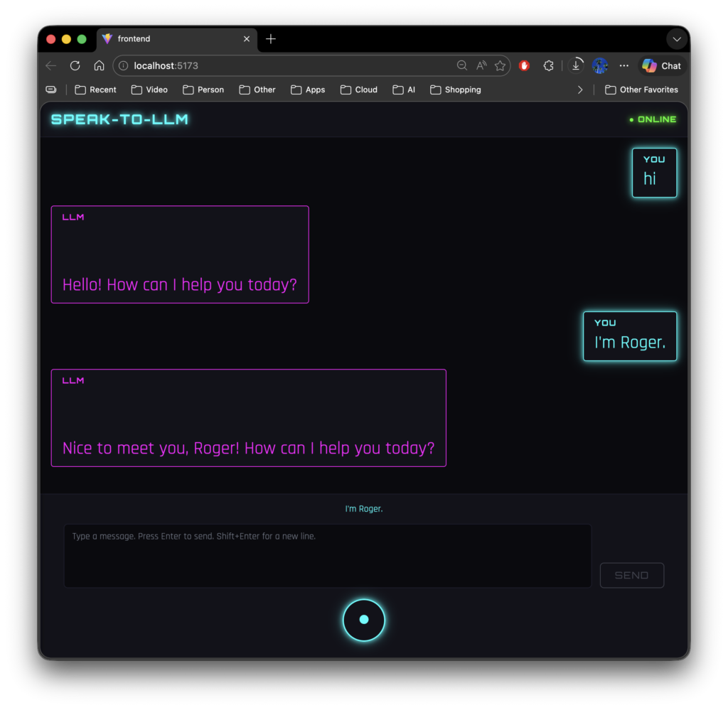The width and height of the screenshot is (728, 710).
Task: Click the microphone record button
Action: (x=363, y=620)
